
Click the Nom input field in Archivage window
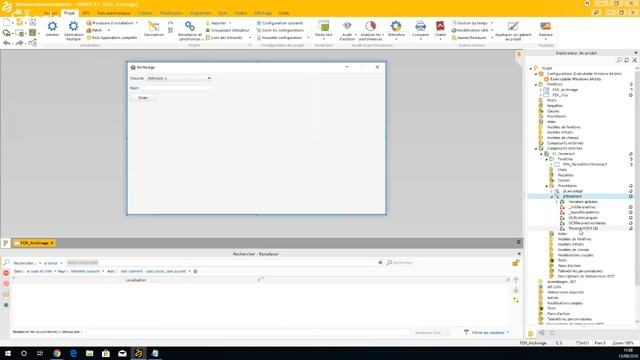click(176, 88)
